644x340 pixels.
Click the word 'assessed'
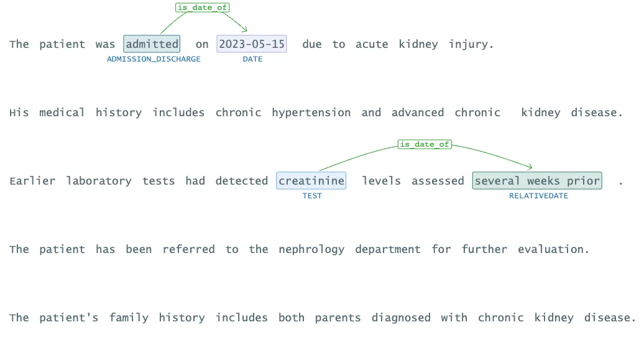(x=438, y=181)
